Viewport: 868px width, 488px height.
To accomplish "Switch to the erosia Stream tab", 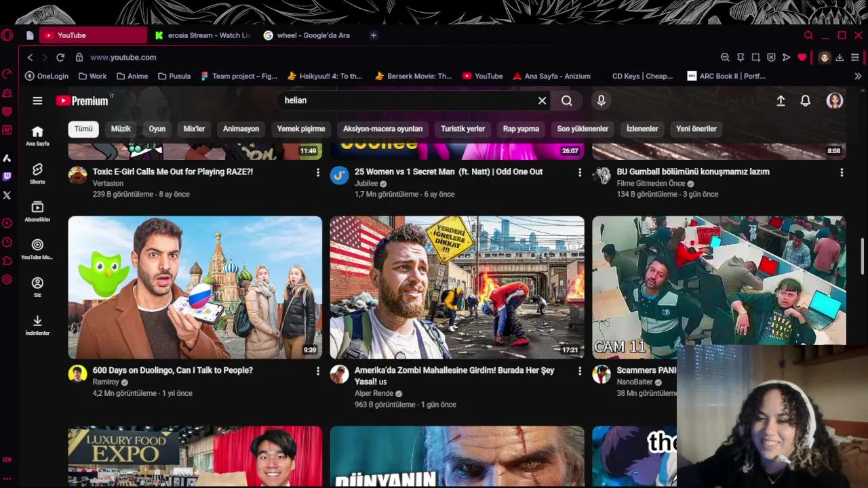I will [x=202, y=35].
